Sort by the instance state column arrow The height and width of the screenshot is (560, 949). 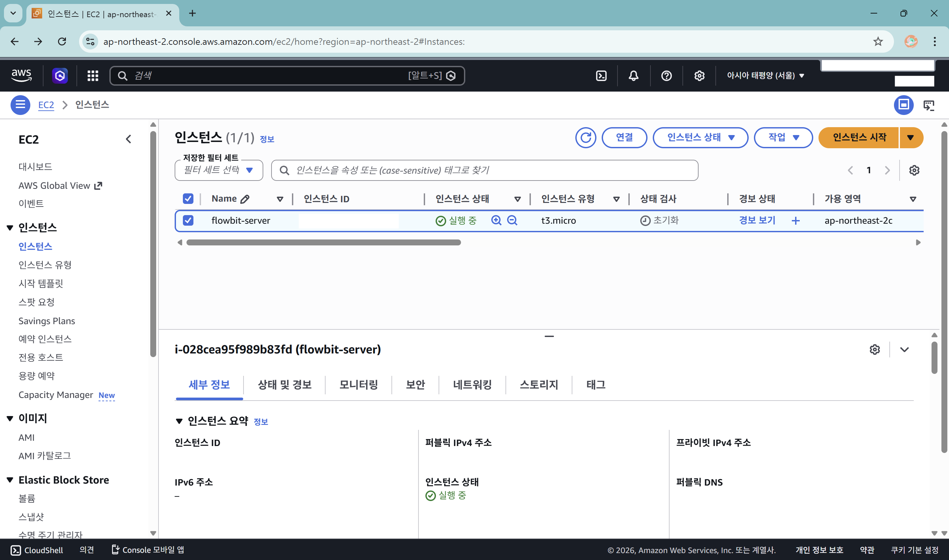tap(518, 199)
